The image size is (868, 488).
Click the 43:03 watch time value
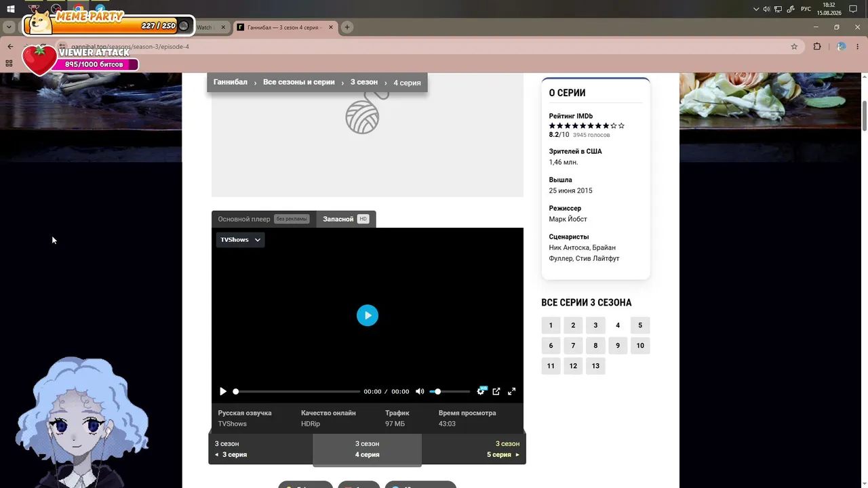tap(448, 424)
